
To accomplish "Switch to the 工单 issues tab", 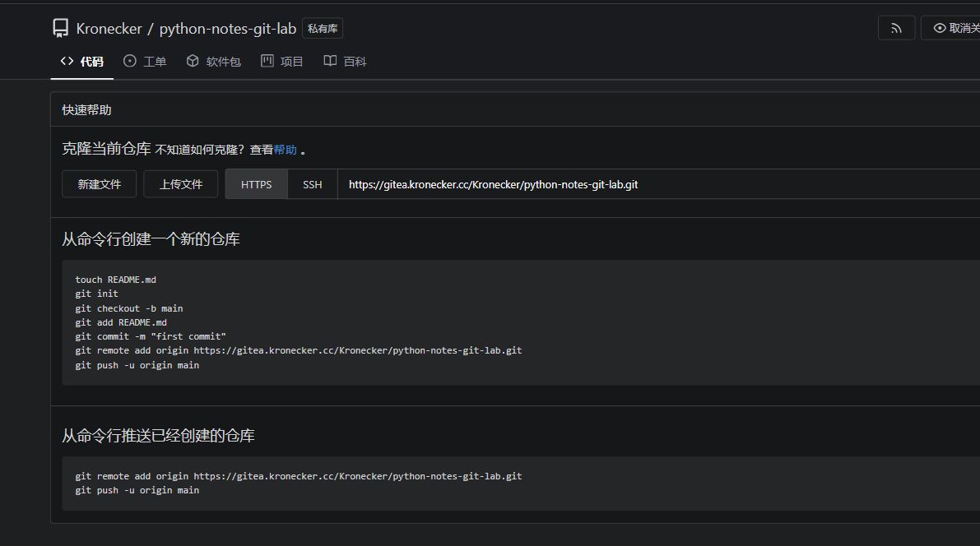I will pos(145,61).
